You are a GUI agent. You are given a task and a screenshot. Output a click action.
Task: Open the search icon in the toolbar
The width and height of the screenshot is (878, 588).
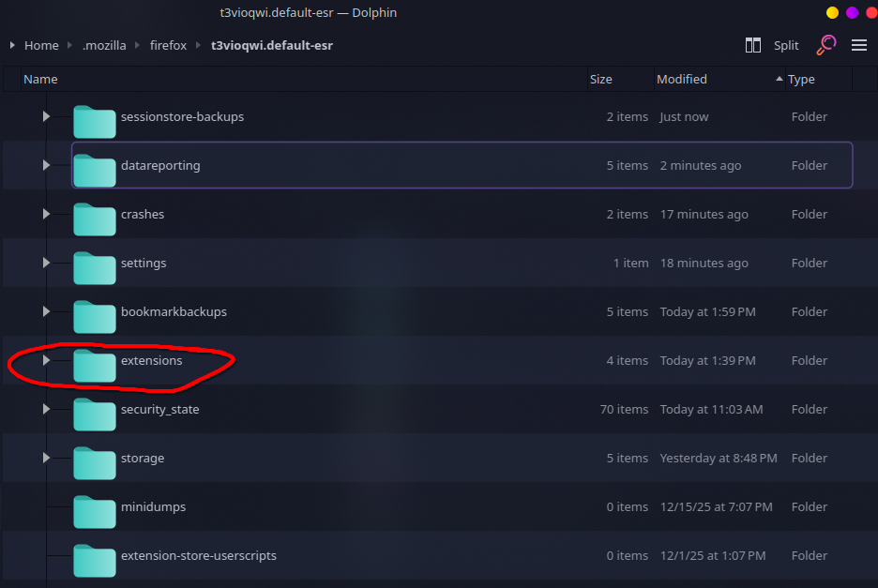coord(825,44)
